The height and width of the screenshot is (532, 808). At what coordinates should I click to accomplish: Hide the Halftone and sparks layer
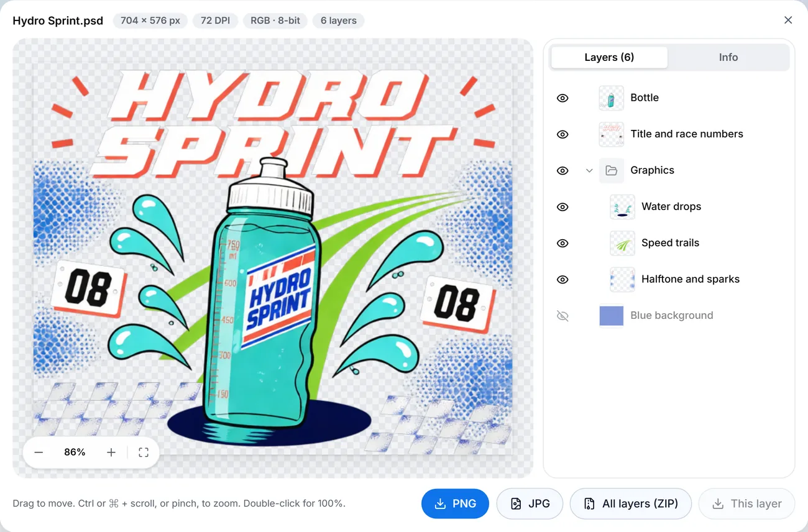[x=562, y=280]
